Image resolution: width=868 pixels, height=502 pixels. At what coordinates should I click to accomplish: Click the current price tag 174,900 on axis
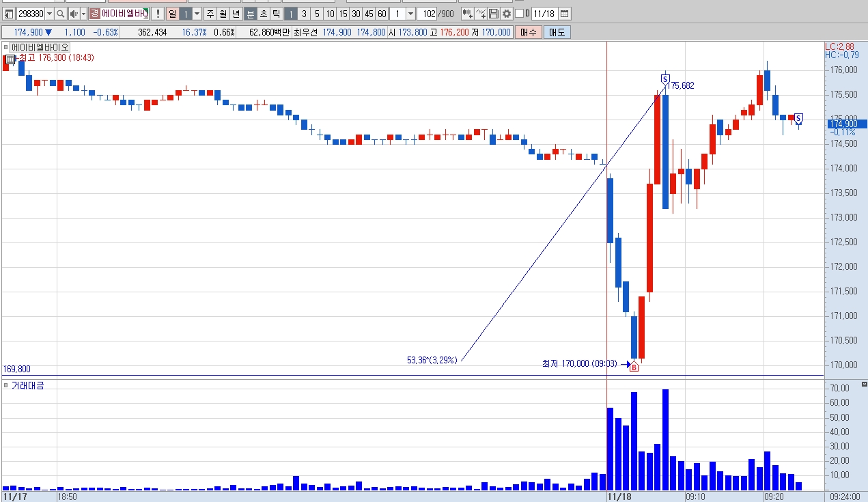point(847,124)
